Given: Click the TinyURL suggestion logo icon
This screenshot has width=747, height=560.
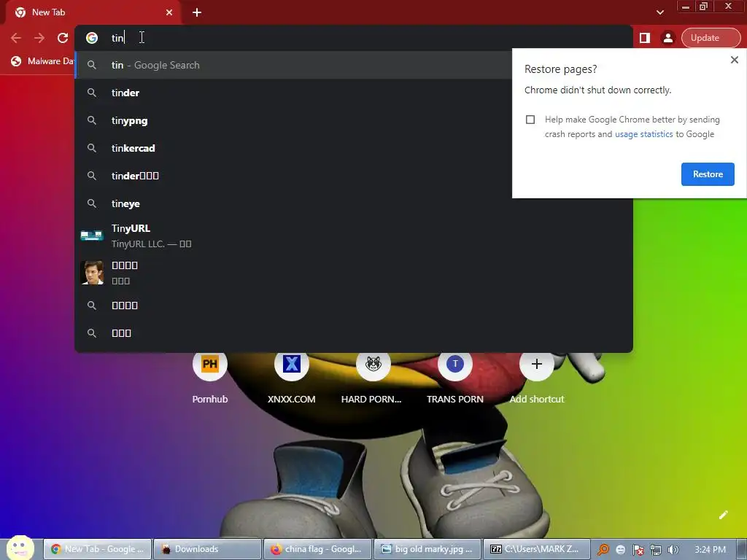Looking at the screenshot, I should pos(92,236).
